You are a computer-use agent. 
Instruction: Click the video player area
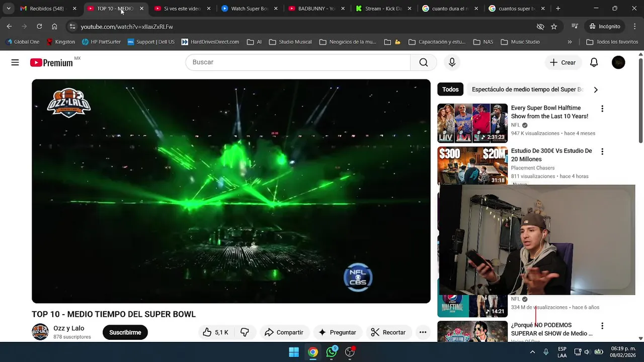coord(231,191)
